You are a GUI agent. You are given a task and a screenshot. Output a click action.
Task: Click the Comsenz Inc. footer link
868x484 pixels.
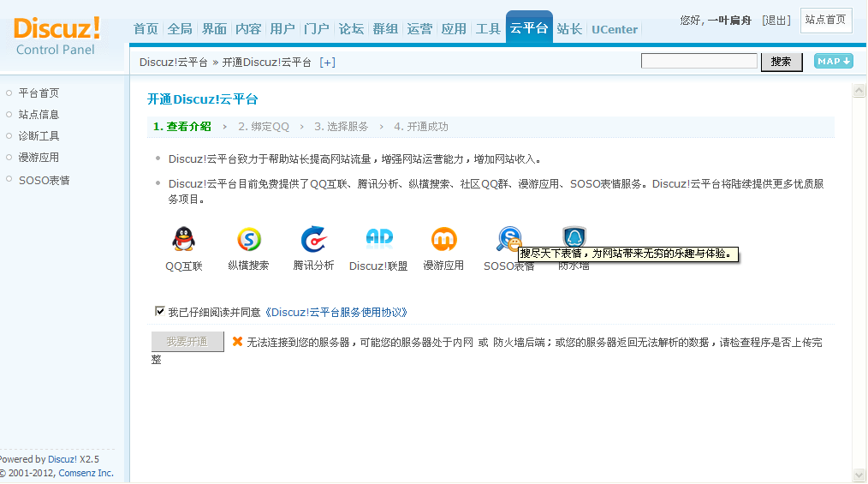[x=86, y=473]
